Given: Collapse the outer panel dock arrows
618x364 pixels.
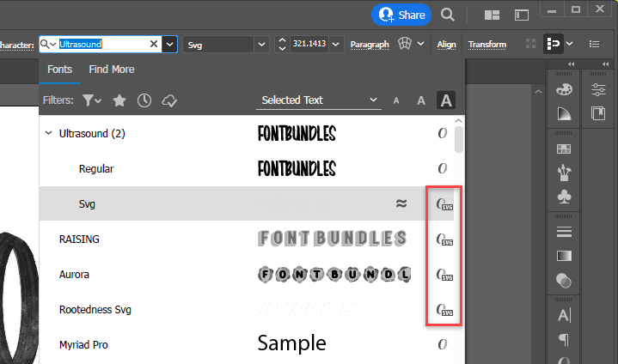Looking at the screenshot, I should [606, 64].
